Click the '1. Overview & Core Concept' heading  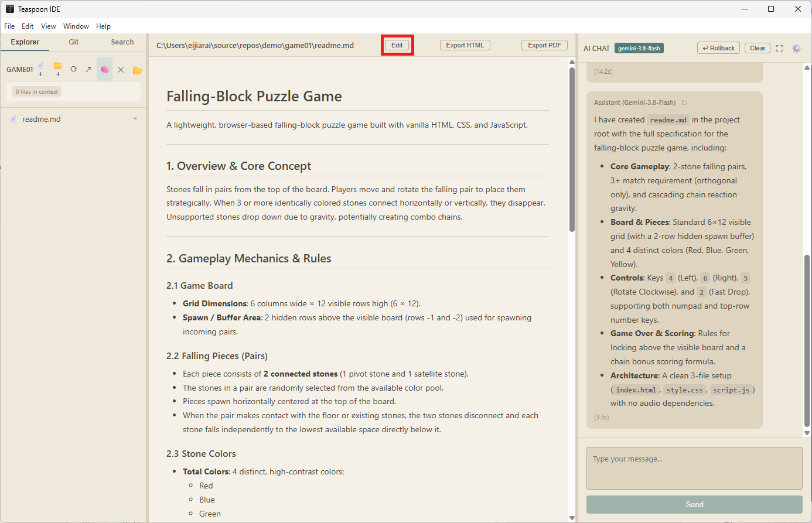(238, 166)
